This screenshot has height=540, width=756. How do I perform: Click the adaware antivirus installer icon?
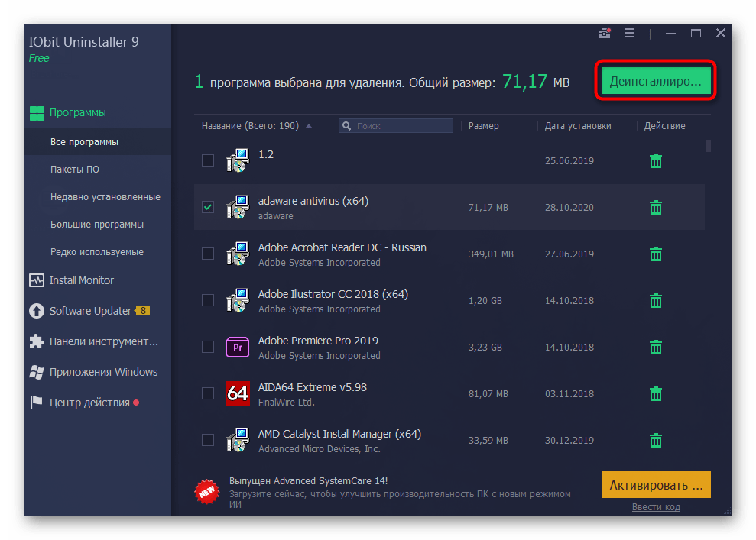(x=238, y=207)
